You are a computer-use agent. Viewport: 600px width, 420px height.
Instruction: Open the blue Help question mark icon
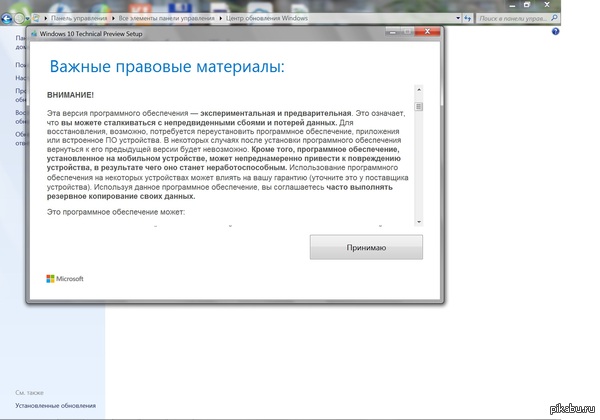click(x=555, y=32)
